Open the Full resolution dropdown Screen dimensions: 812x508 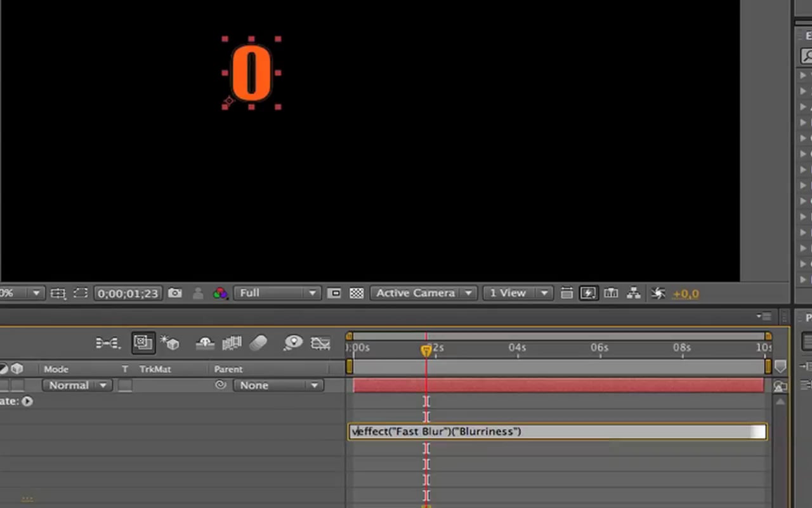pyautogui.click(x=276, y=293)
